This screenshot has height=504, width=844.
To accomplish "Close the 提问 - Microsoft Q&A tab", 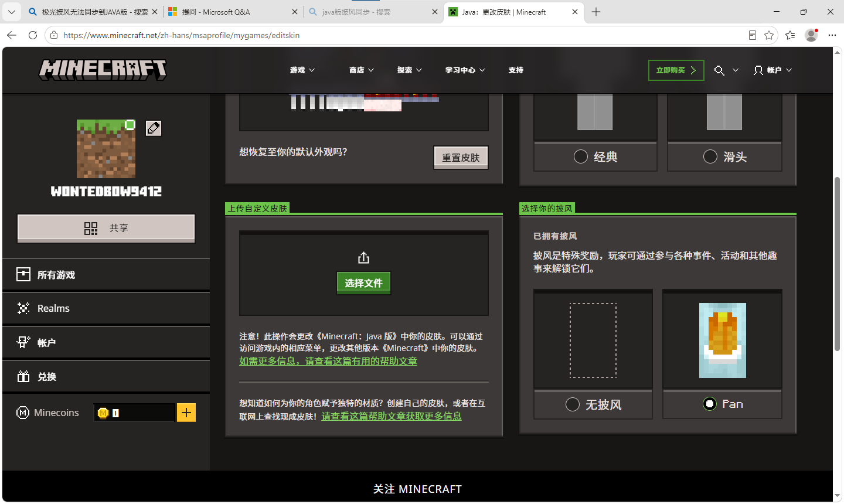I will pyautogui.click(x=294, y=12).
